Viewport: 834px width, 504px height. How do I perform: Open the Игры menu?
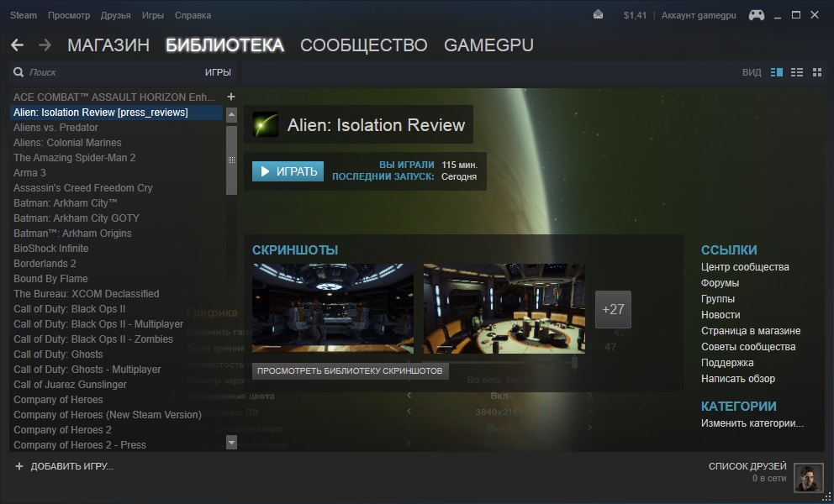[x=153, y=15]
